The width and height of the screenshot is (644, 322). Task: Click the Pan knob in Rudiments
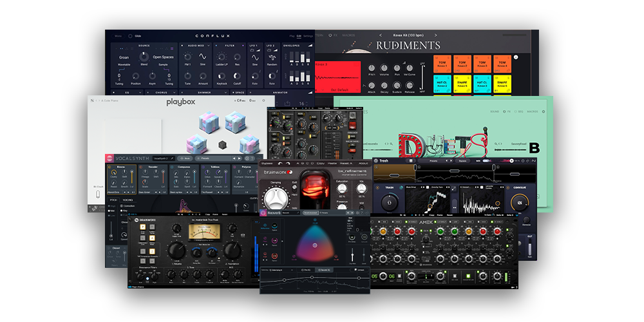397,68
